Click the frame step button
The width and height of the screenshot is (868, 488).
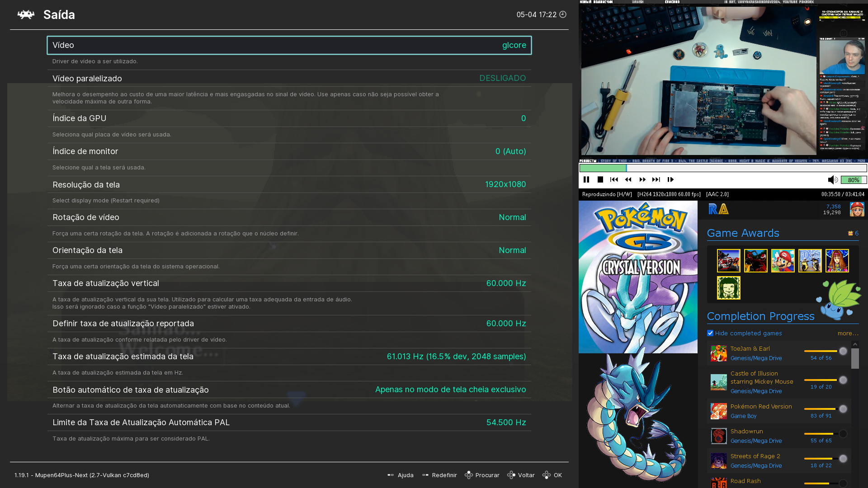pos(670,179)
